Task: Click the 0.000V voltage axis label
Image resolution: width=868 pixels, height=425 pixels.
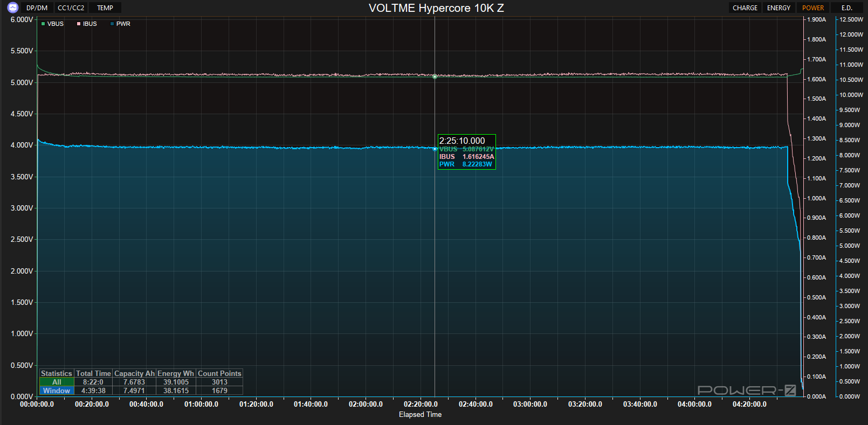Action: tap(22, 396)
